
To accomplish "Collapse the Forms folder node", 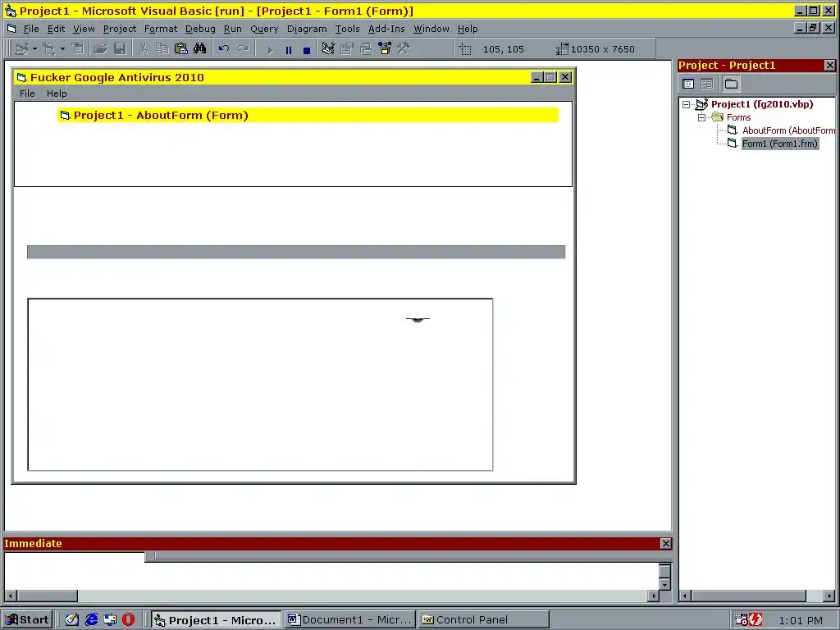I will [x=702, y=117].
